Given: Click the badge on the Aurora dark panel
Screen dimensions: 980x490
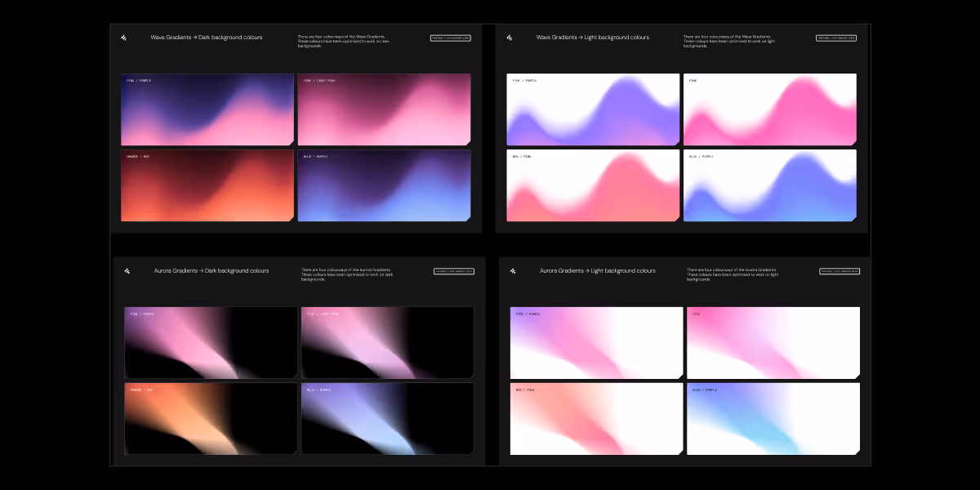Looking at the screenshot, I should (x=454, y=271).
